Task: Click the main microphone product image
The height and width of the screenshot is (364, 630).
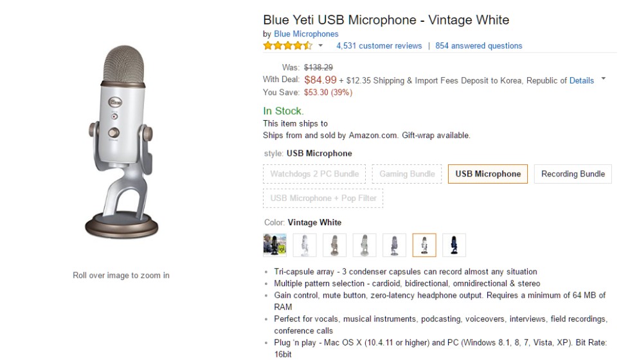Action: tap(121, 142)
